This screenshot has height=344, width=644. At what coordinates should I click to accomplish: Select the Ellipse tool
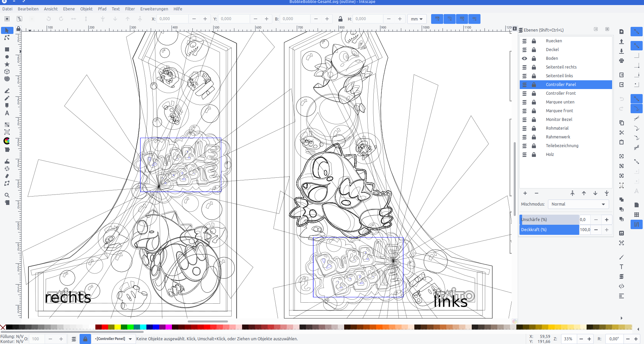[7, 57]
